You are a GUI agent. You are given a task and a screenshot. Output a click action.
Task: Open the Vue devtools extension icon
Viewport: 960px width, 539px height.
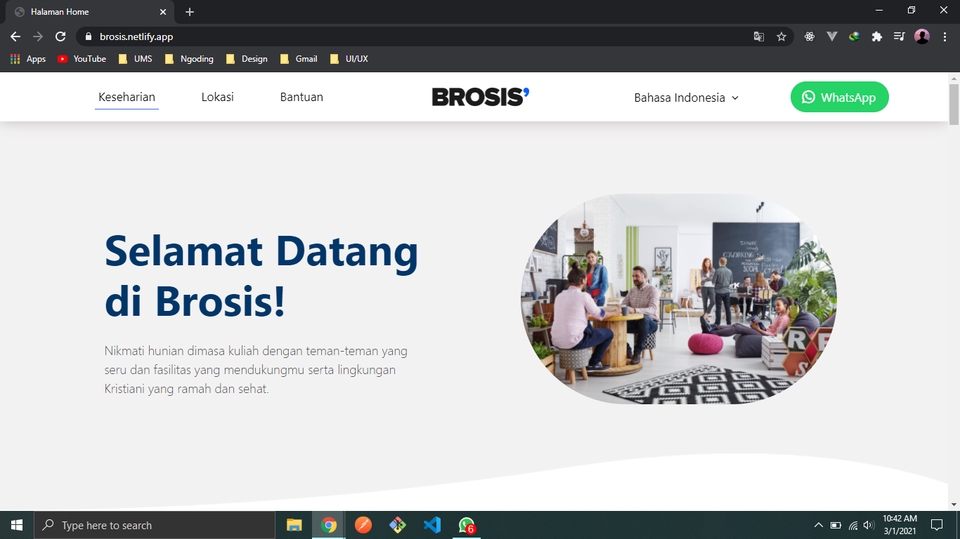pyautogui.click(x=831, y=37)
